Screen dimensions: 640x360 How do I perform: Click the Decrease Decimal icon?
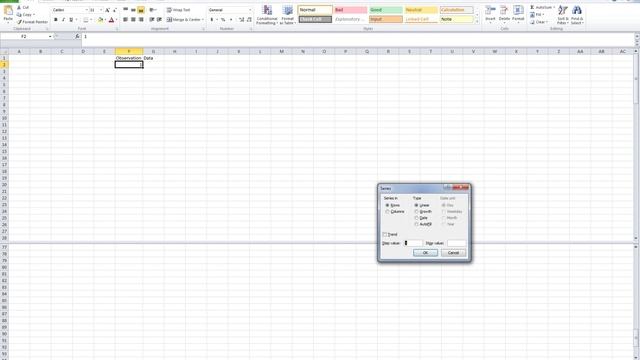249,20
